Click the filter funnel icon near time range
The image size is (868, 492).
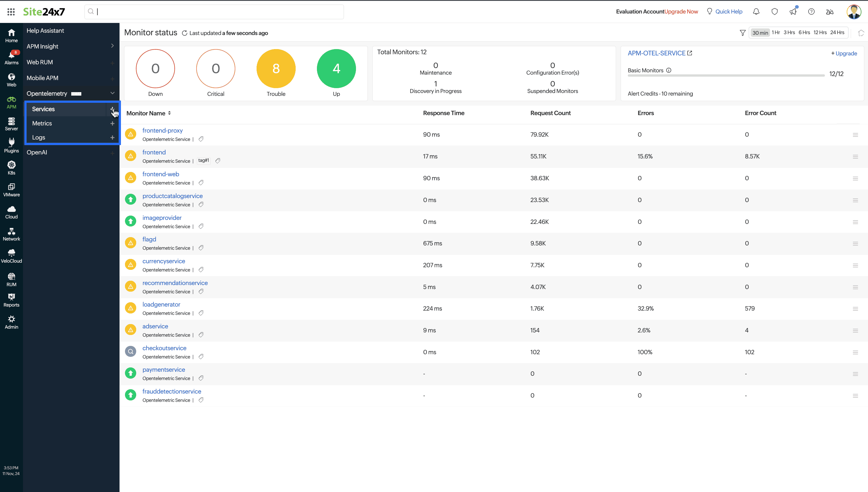coord(742,32)
